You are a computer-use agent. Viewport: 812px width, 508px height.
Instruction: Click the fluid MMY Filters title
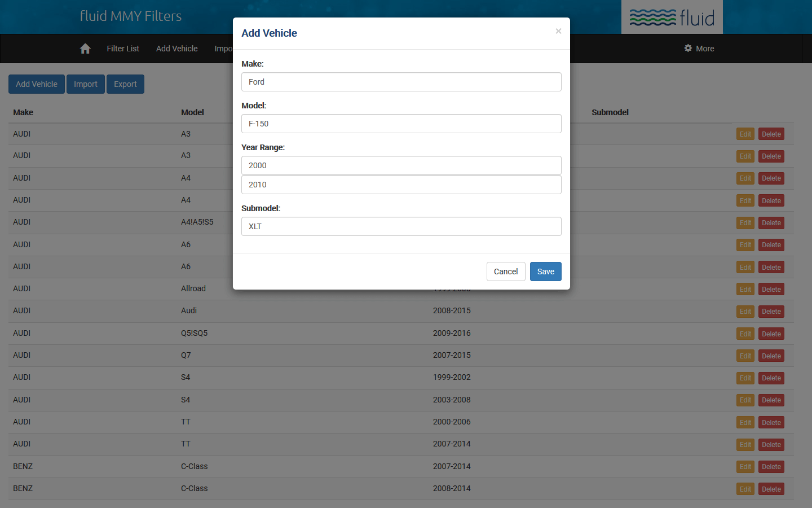tap(131, 16)
